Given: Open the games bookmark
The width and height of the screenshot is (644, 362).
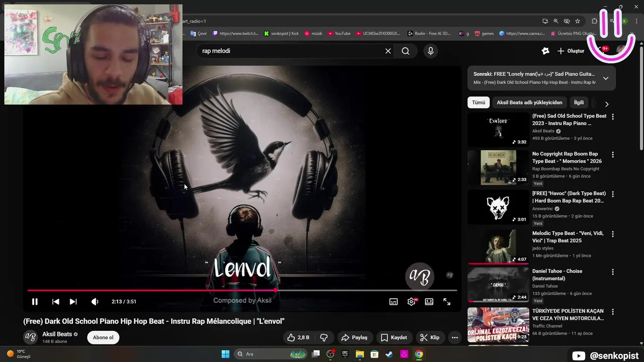Looking at the screenshot, I should (x=484, y=34).
